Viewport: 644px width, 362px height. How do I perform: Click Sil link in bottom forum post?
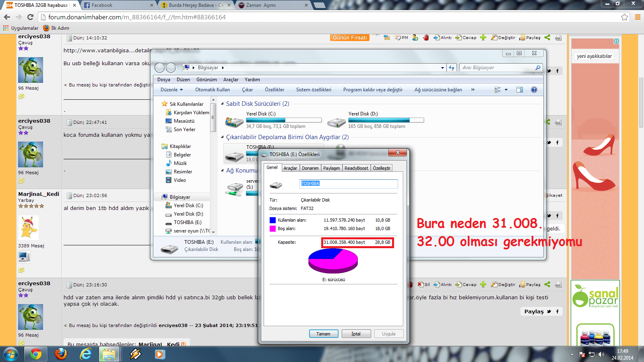[x=424, y=284]
